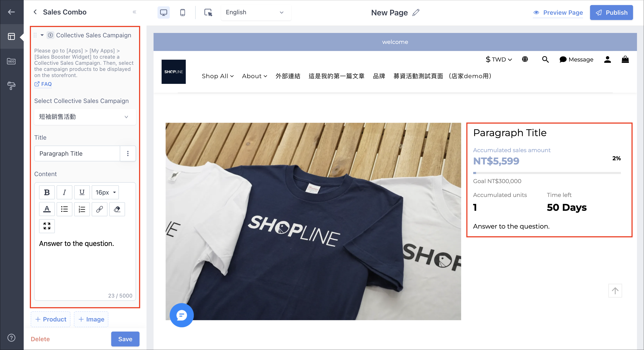Add an Image block
The width and height of the screenshot is (644, 350).
[x=91, y=319]
